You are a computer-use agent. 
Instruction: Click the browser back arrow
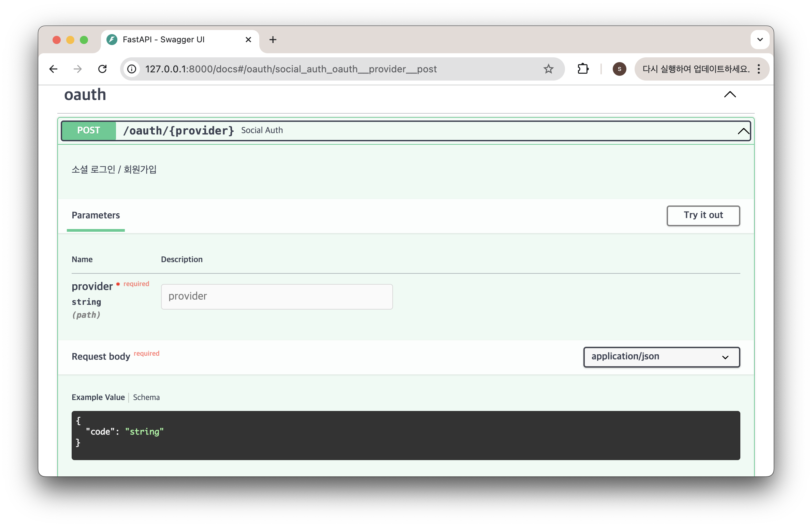pos(53,69)
